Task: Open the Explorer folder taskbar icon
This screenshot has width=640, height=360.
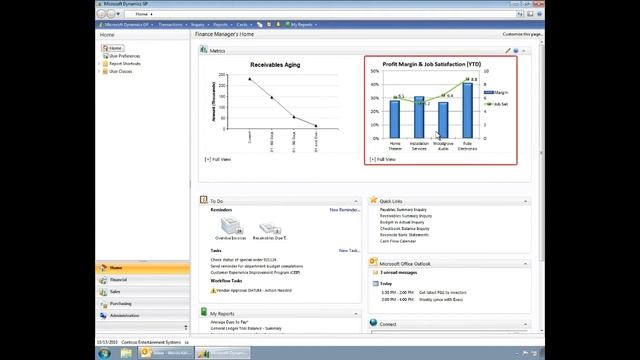Action: click(x=126, y=353)
